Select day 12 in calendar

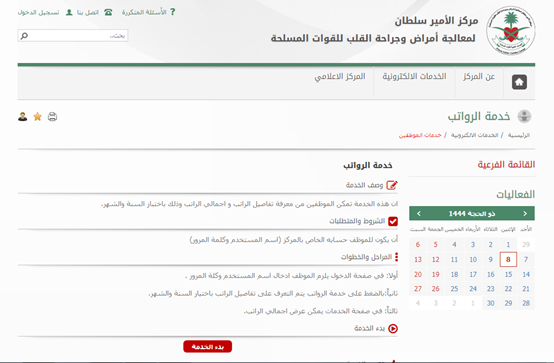coord(436,259)
